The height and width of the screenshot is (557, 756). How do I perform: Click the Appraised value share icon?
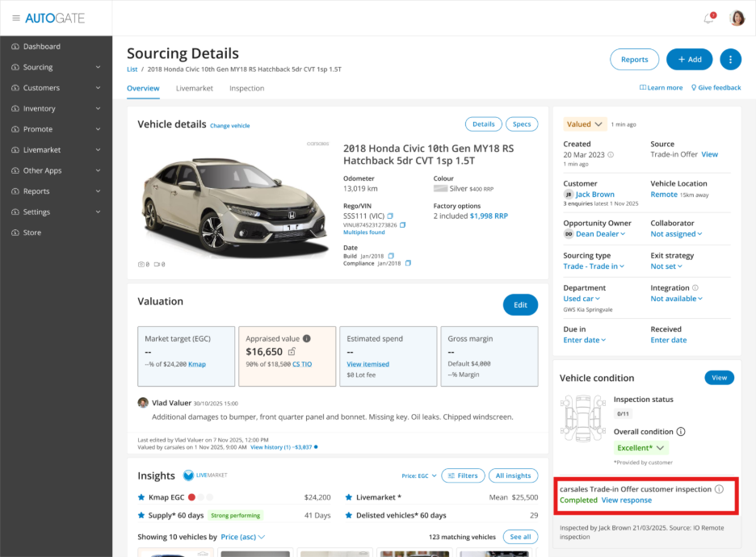pos(292,352)
